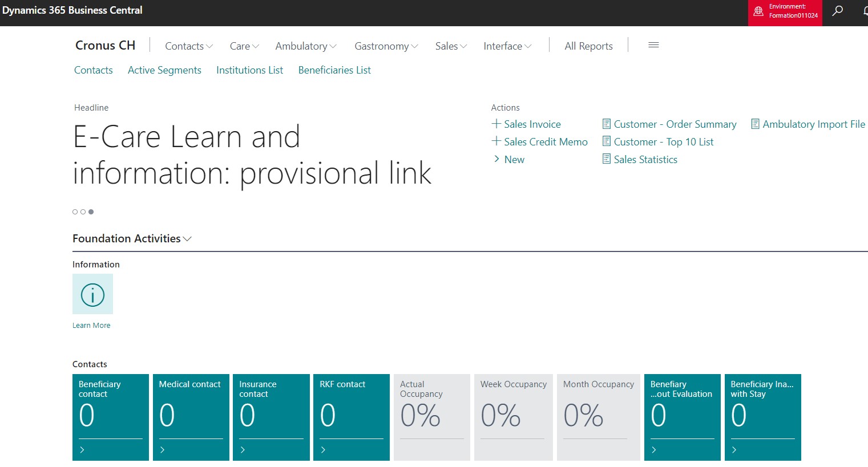
Task: Click Dynamics 365 Business Central title
Action: coord(72,10)
